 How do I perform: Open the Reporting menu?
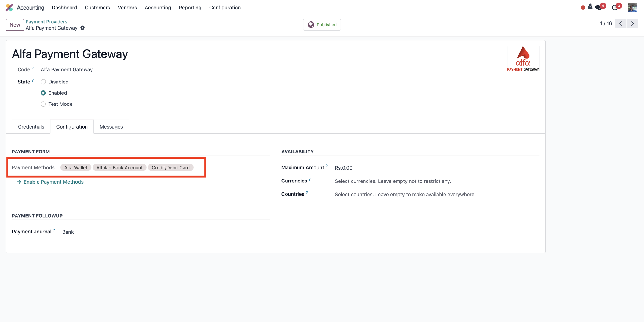190,8
